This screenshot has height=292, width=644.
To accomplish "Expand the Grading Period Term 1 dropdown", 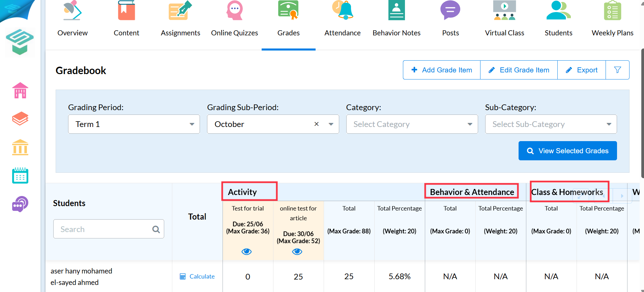I will click(x=134, y=124).
